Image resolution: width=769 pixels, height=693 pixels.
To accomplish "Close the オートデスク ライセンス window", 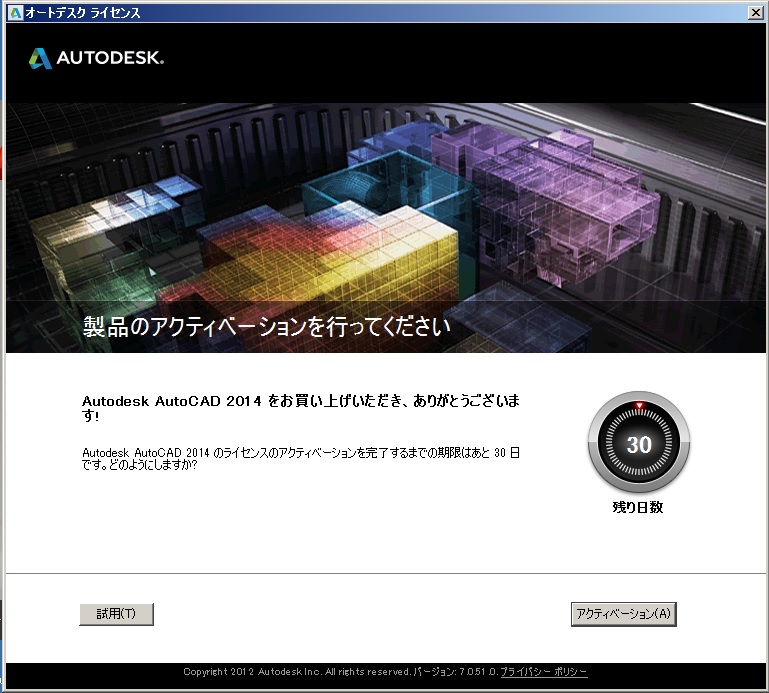I will 756,13.
